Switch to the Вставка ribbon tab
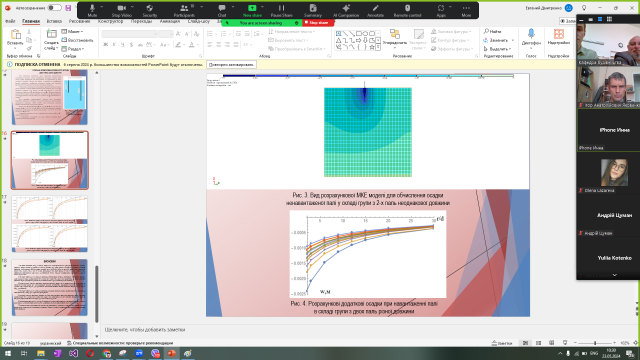This screenshot has width=640, height=360. [54, 21]
